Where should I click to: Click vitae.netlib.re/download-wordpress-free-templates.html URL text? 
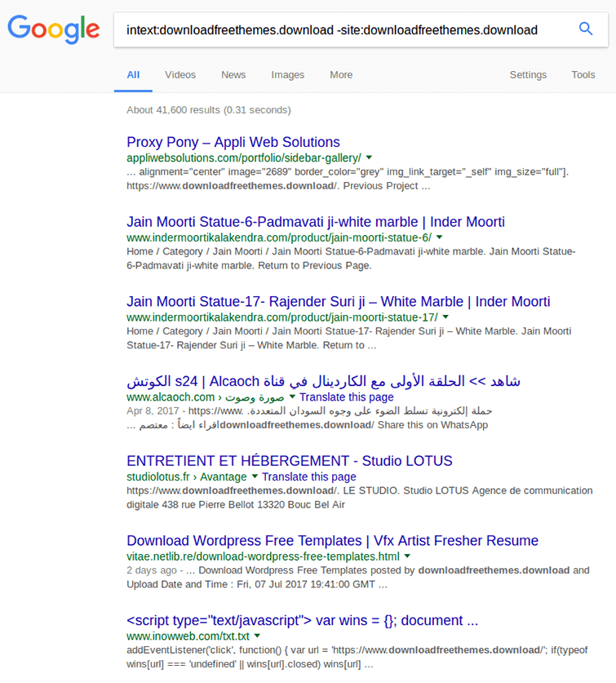coord(264,557)
